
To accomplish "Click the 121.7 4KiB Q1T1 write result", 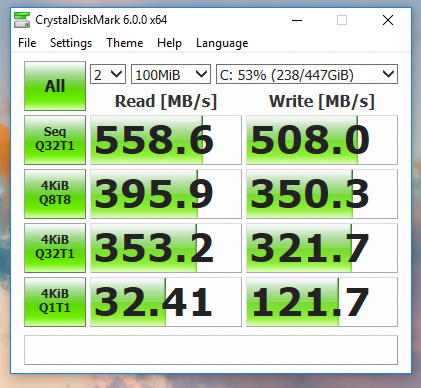I will click(322, 302).
